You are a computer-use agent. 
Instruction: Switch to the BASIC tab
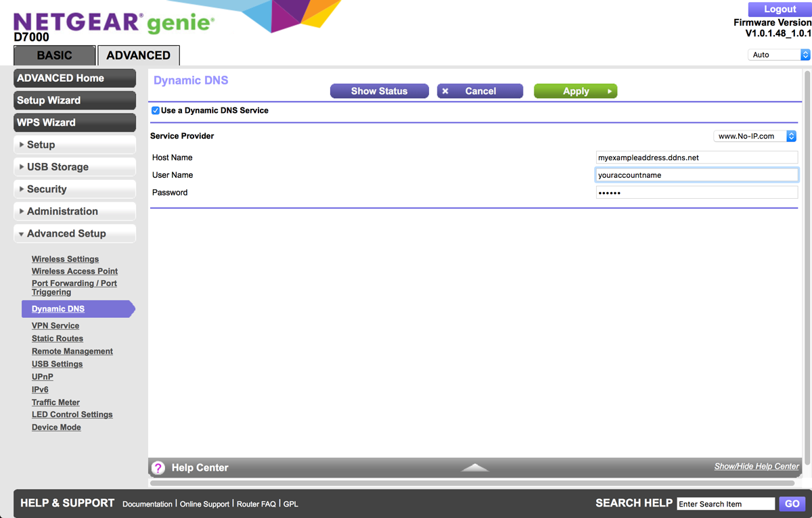[x=54, y=55]
